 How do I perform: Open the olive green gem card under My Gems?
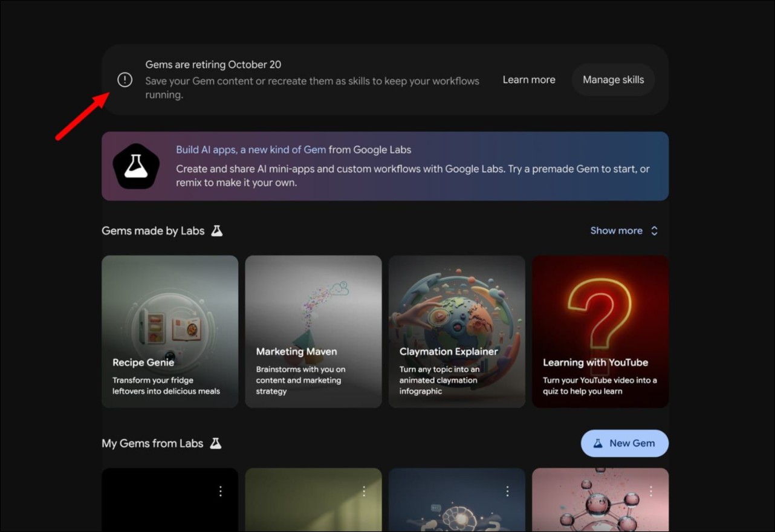[x=313, y=500]
